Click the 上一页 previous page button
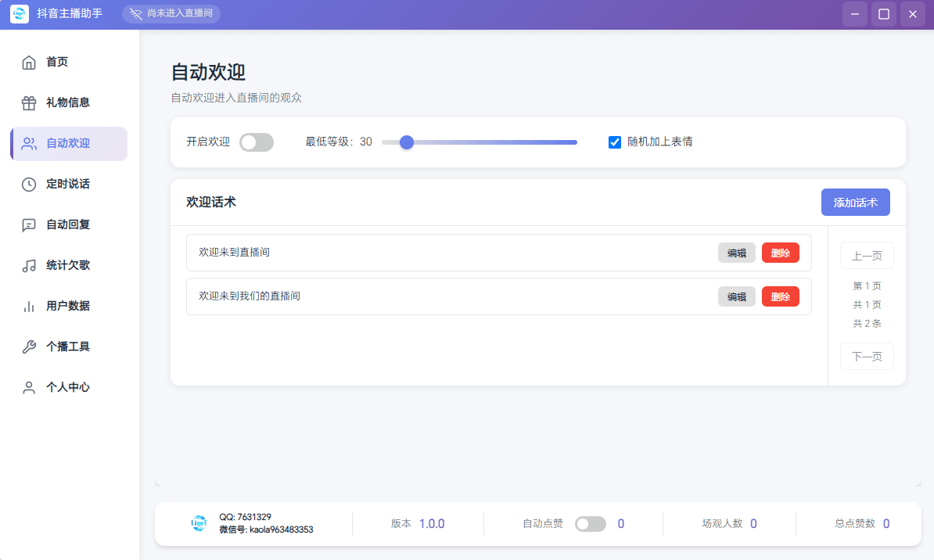Screen dimensions: 934x560 (x=867, y=255)
